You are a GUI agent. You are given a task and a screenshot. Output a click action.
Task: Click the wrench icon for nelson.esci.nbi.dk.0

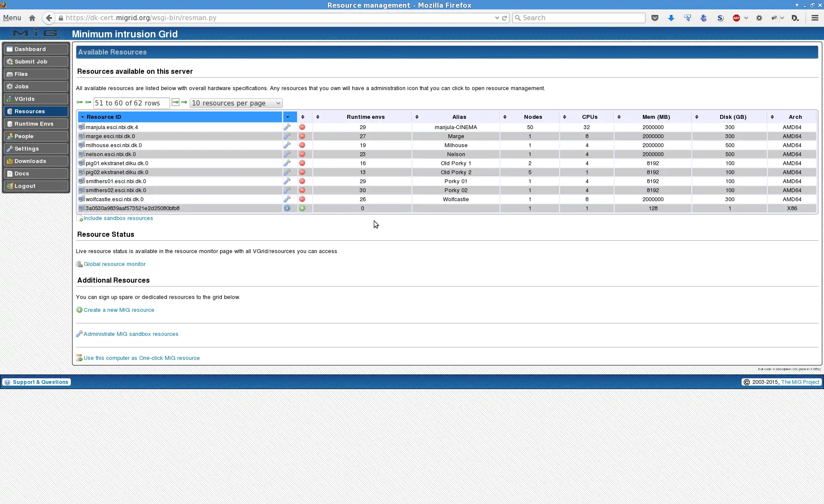(287, 154)
